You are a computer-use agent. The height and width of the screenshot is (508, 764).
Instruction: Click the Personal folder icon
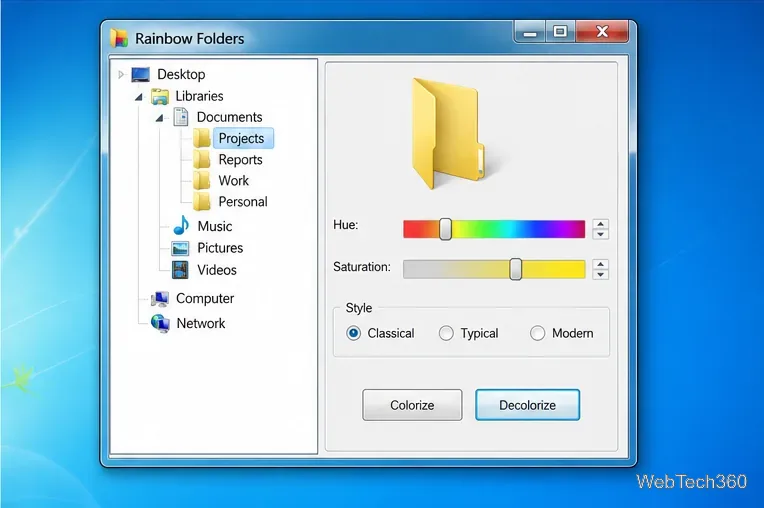(202, 202)
